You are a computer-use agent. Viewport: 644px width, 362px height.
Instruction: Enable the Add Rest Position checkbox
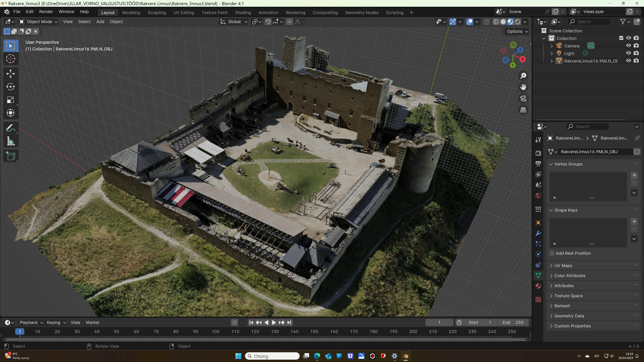552,253
